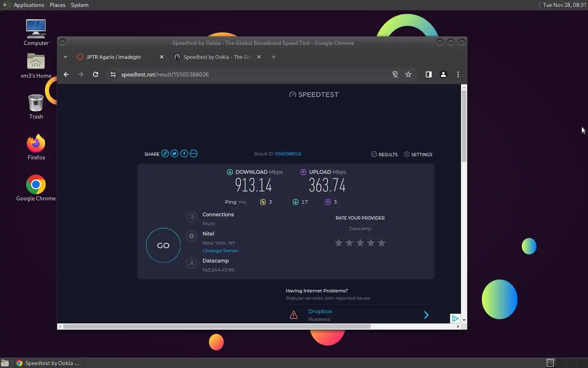588x368 pixels.
Task: Open more share options ellipsis icon
Action: pyautogui.click(x=194, y=154)
